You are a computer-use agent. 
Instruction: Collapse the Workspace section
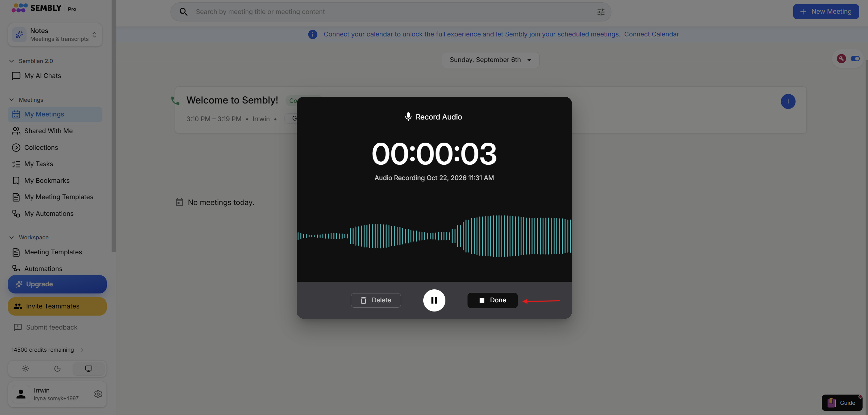coord(12,237)
